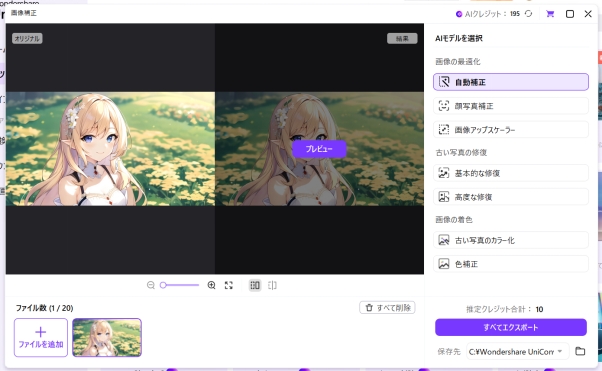Adjust the zoom level slider
The image size is (602, 371).
[x=180, y=285]
